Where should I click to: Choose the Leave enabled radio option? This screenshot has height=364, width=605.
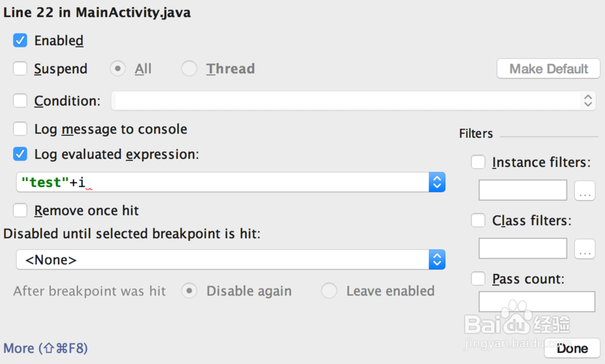(329, 291)
